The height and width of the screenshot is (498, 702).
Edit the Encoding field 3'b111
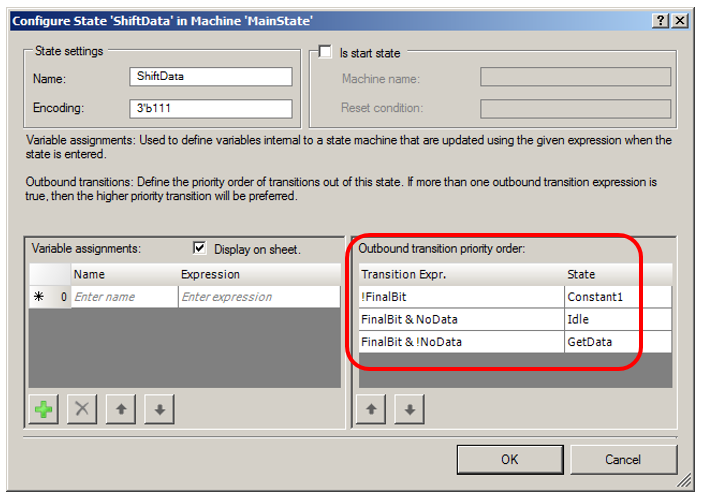point(211,108)
